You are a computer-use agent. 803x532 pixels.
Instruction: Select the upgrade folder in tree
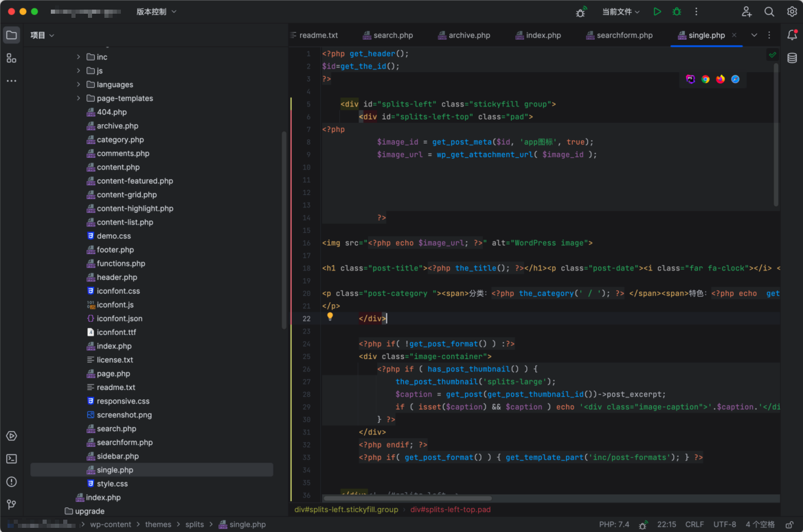click(x=84, y=511)
